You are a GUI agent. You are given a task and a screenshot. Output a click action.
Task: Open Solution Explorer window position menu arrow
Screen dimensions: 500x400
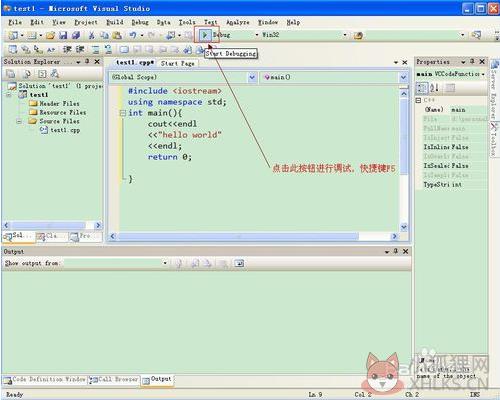[78, 62]
